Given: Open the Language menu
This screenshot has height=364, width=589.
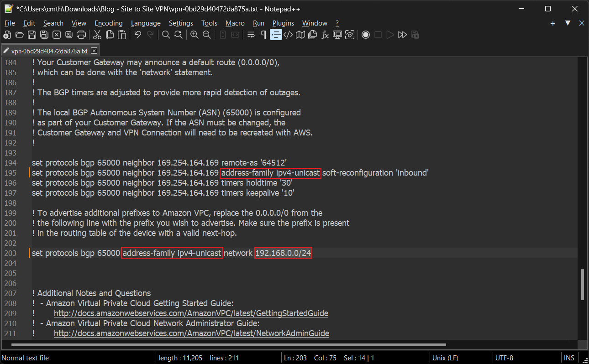Looking at the screenshot, I should tap(146, 23).
